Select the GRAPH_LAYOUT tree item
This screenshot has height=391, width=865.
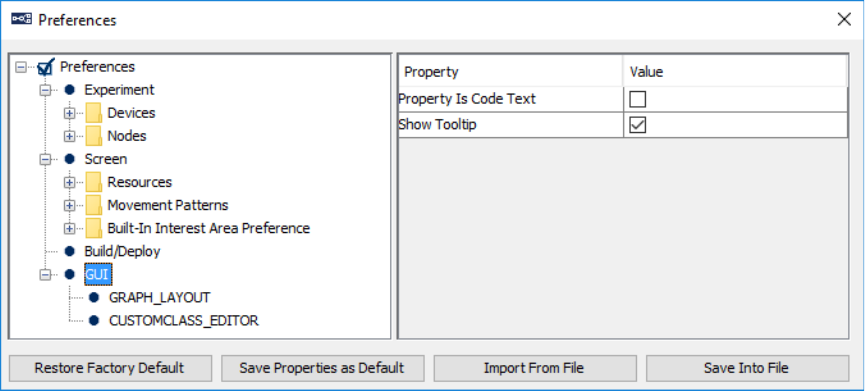pos(159,298)
